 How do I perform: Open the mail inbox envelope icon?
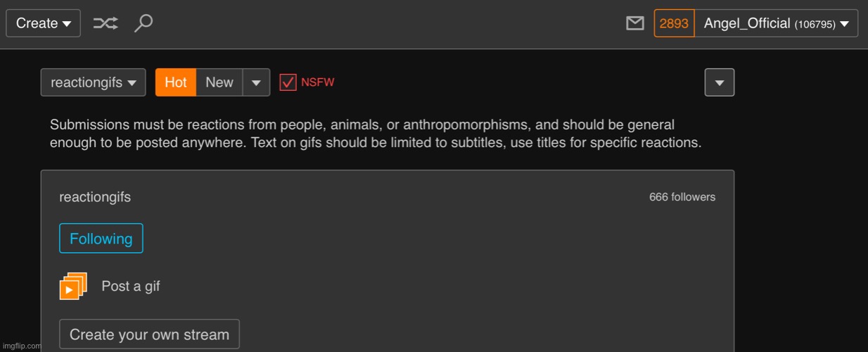635,23
